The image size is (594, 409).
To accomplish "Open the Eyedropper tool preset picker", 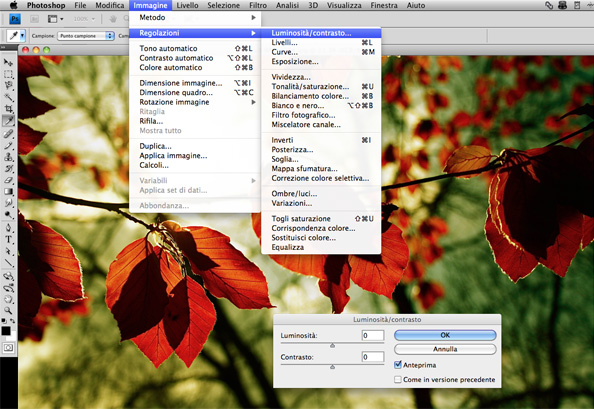I will (22, 36).
